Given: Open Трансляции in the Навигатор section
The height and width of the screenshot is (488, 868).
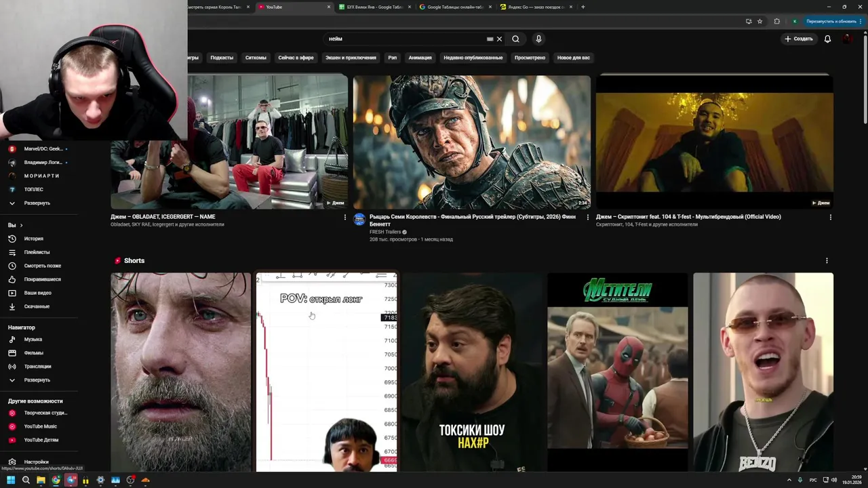Looking at the screenshot, I should click(x=39, y=366).
